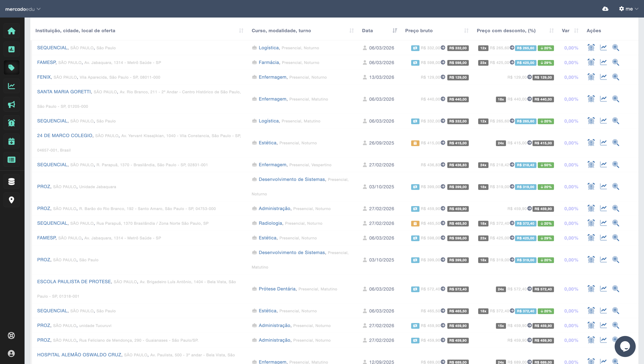This screenshot has width=644, height=364.
Task: Open the line chart sidebar icon
Action: point(11,86)
